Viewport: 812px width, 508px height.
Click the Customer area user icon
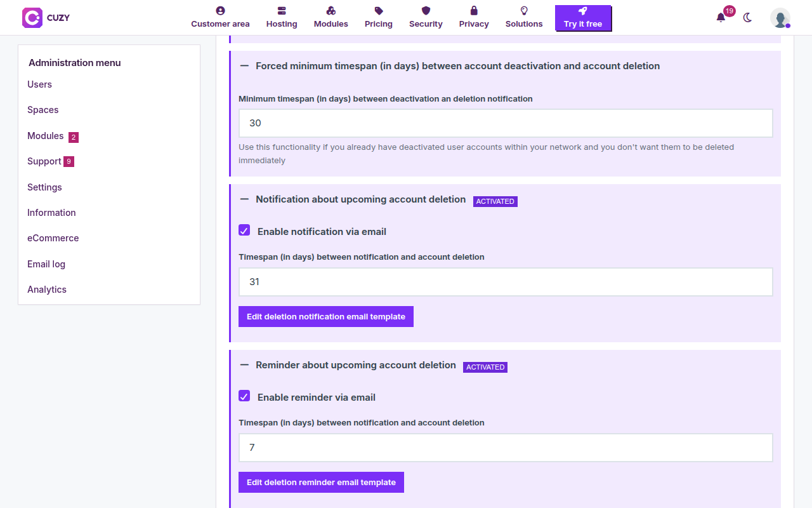220,11
